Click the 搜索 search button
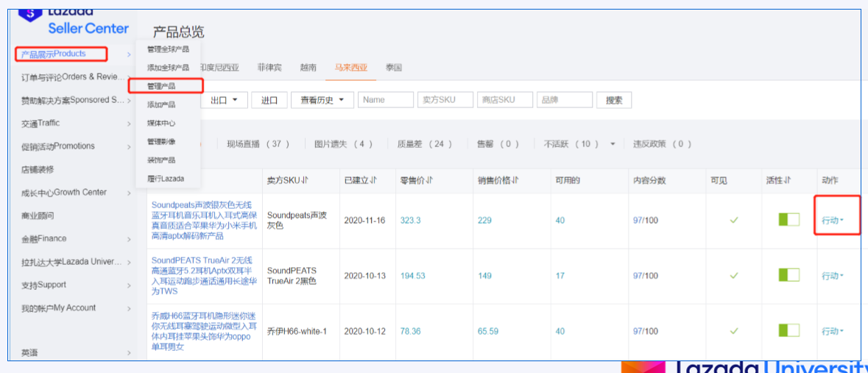Screen dimensions: 868x373 [x=614, y=100]
